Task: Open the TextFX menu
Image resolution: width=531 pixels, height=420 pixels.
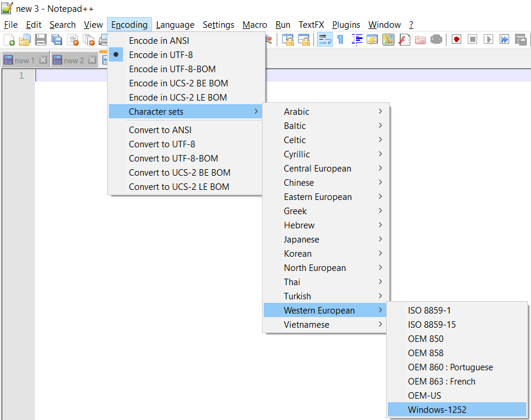Action: tap(311, 25)
